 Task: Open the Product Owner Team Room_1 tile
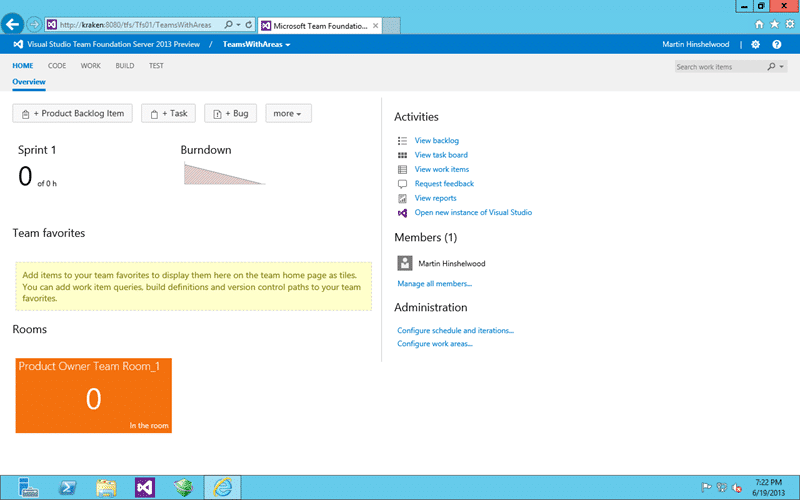93,395
